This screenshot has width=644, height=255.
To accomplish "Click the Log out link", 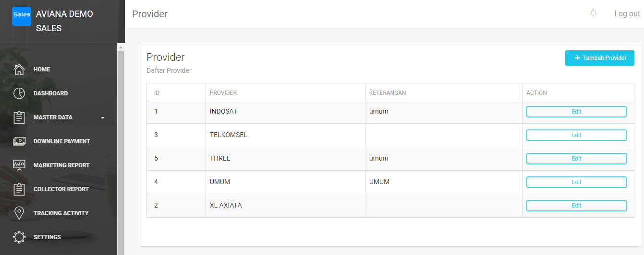I will point(627,14).
